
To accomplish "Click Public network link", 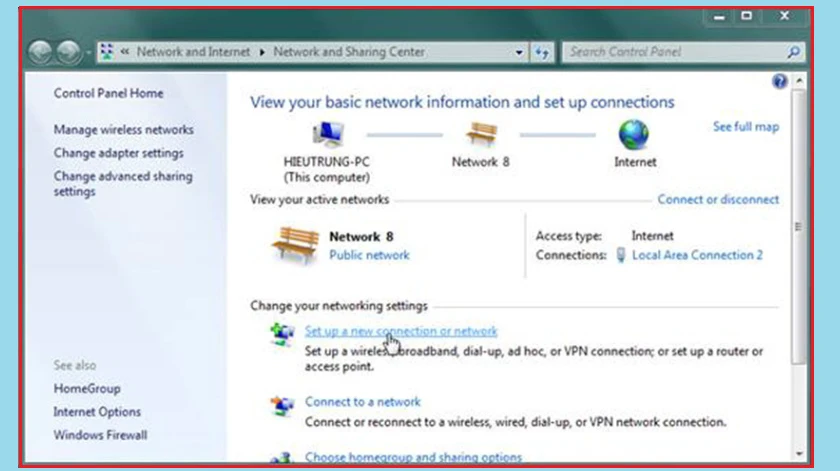I will pos(369,255).
